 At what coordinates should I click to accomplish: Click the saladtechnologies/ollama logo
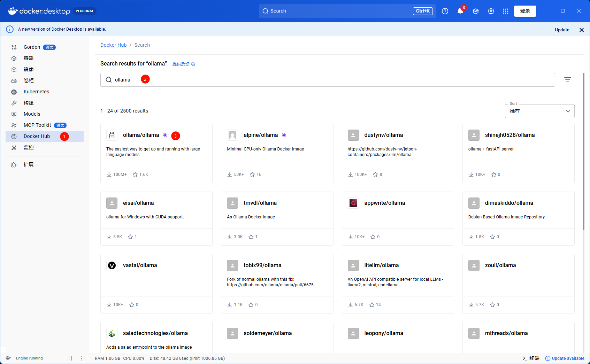112,333
